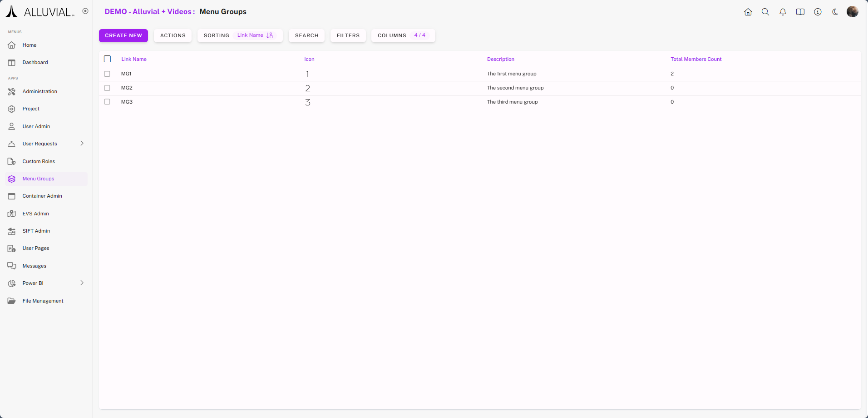The height and width of the screenshot is (418, 868).
Task: Open the documentation book icon
Action: pyautogui.click(x=800, y=12)
